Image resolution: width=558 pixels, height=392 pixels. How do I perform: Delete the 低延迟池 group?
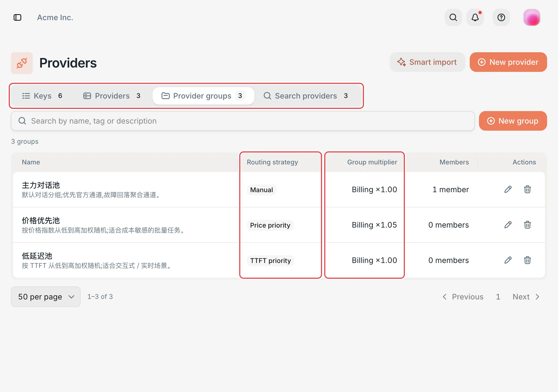(527, 260)
